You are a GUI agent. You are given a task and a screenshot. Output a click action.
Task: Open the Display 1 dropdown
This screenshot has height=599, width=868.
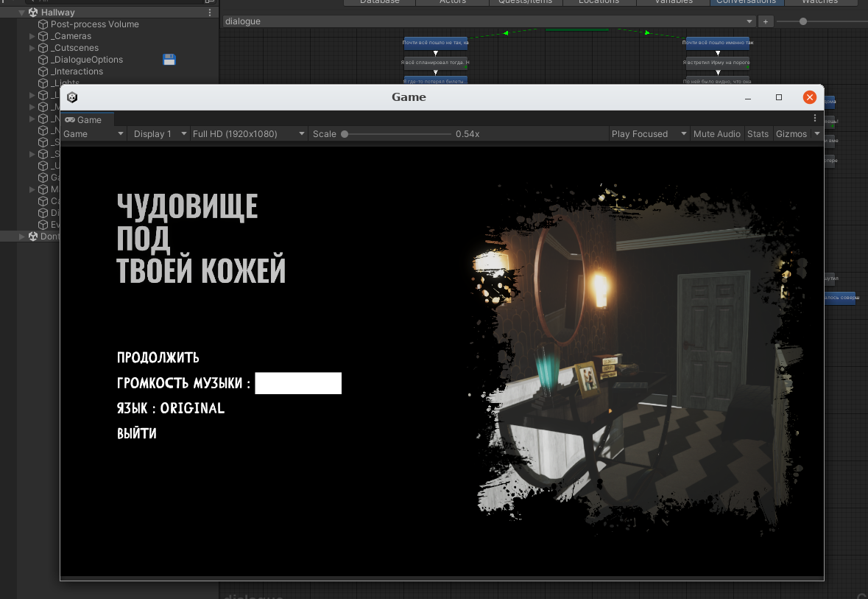point(158,134)
